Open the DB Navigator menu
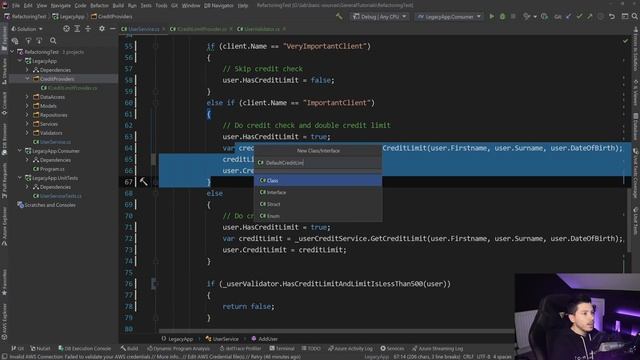The height and width of the screenshot is (360, 640). click(x=219, y=5)
